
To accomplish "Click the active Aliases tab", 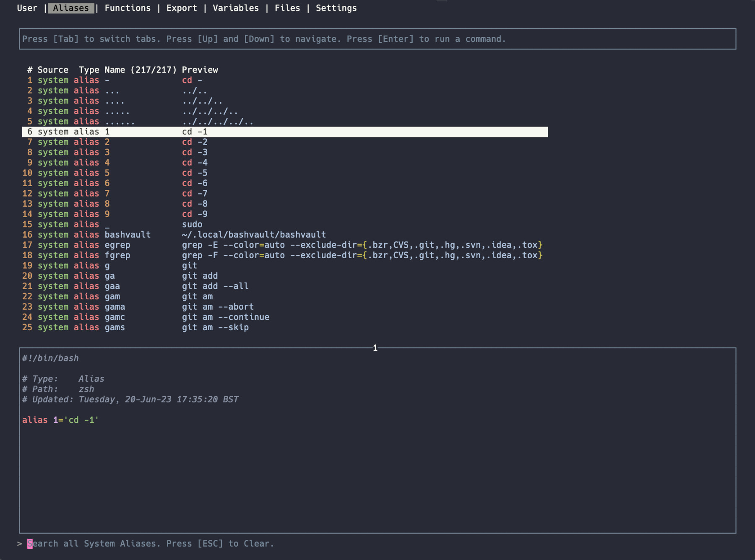I will 71,8.
